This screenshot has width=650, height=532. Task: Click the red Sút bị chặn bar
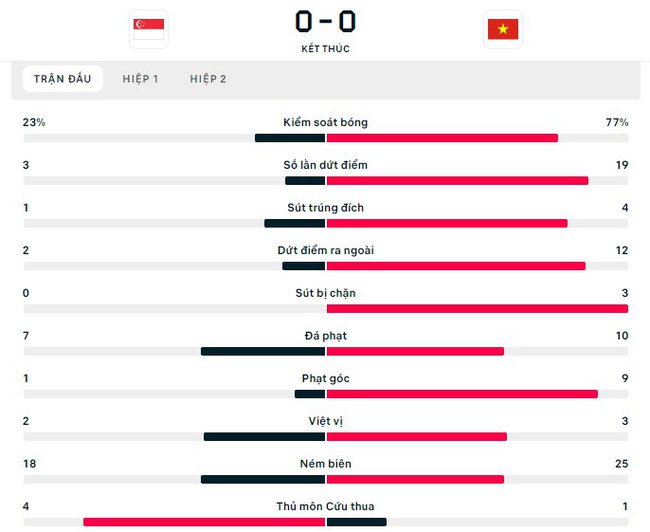click(x=477, y=309)
